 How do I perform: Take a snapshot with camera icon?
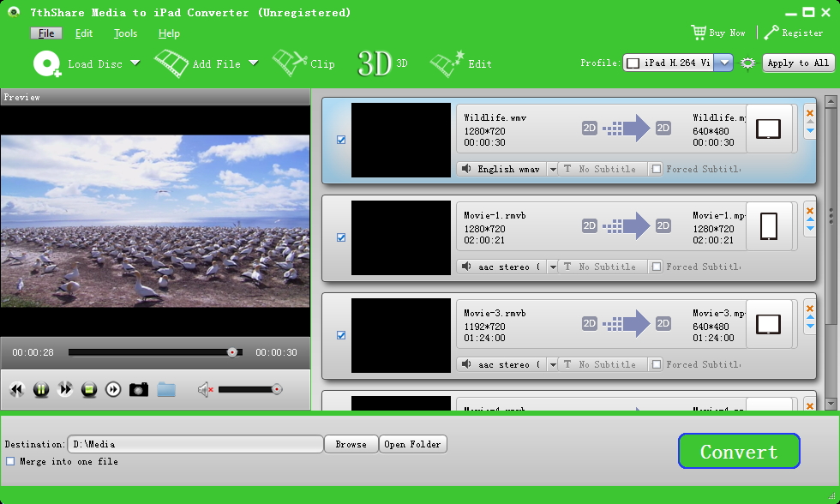click(x=139, y=389)
